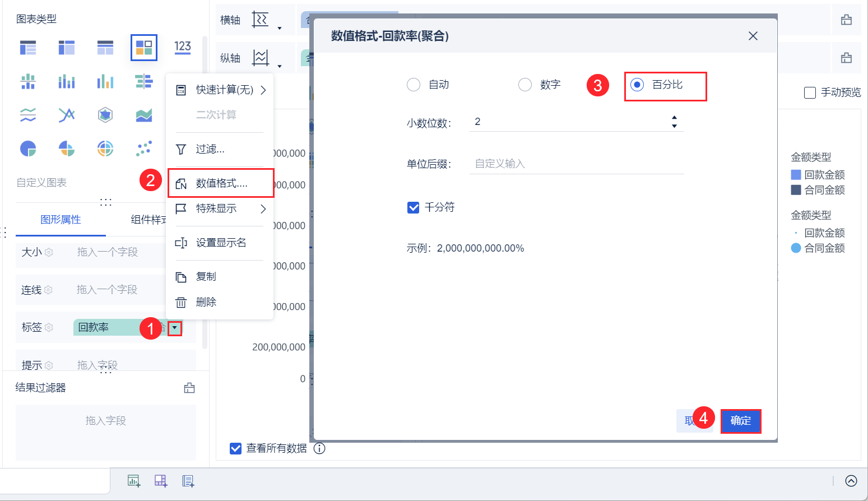Add a table component from bottom bar
Image resolution: width=868 pixels, height=501 pixels.
point(161,481)
